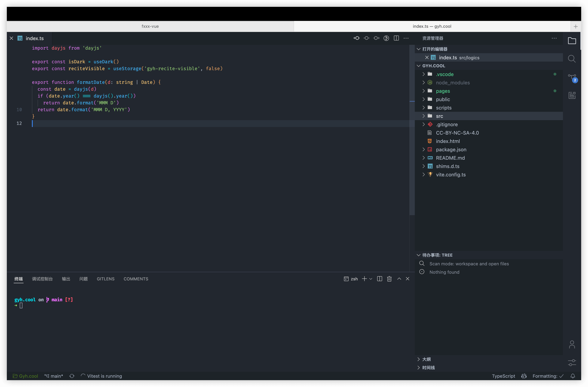Add a new window tab with plus button
The height and width of the screenshot is (387, 588).
[x=576, y=26]
